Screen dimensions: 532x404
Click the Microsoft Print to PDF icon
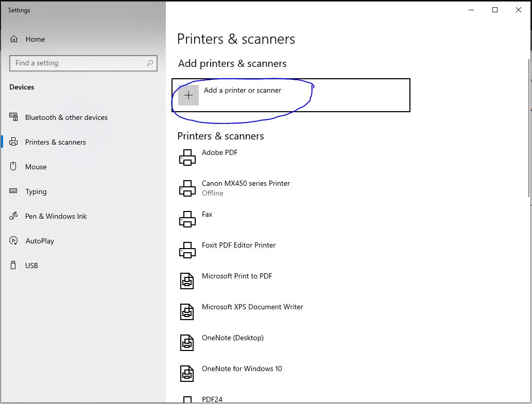[187, 281]
